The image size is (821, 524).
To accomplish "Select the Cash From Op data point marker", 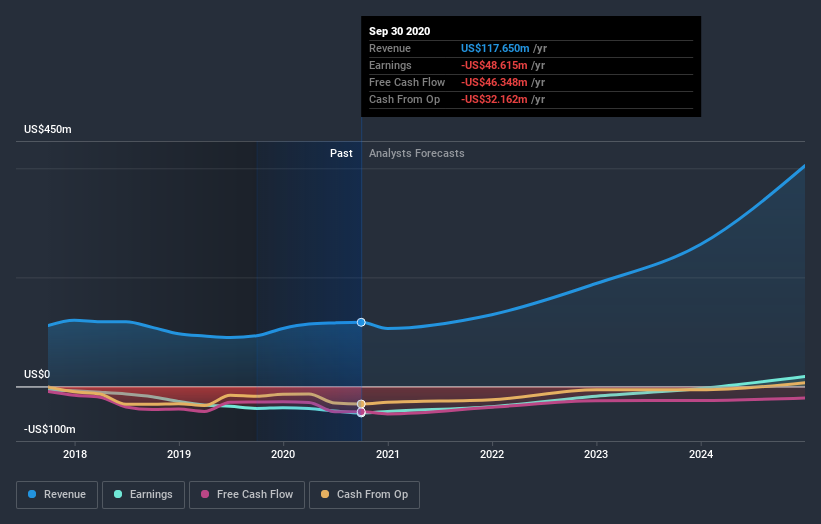I will click(x=361, y=404).
